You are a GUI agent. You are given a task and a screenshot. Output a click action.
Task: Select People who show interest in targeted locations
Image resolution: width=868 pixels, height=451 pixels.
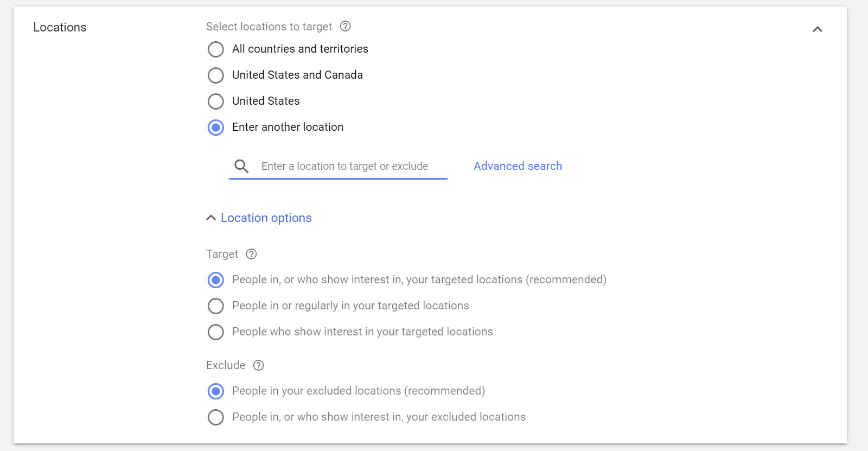(x=216, y=332)
